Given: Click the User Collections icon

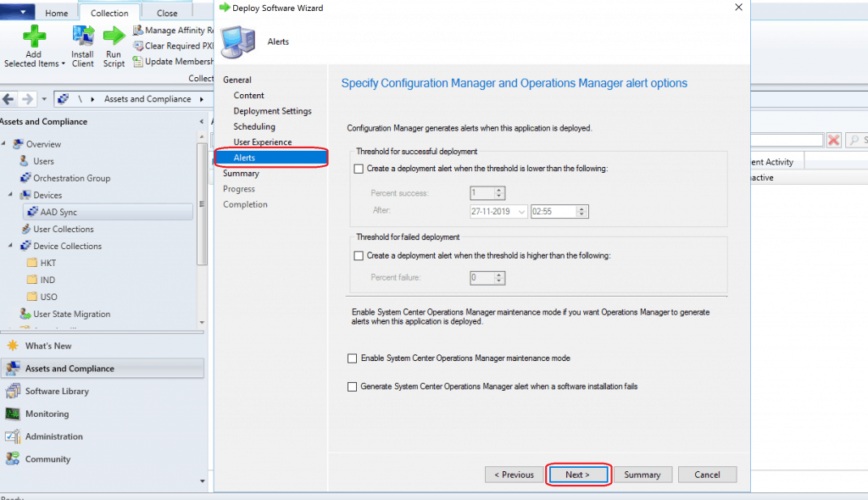Looking at the screenshot, I should [x=25, y=229].
